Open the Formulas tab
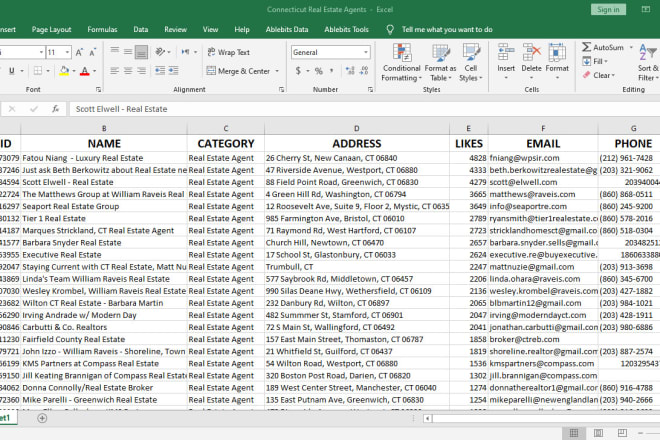 (102, 29)
